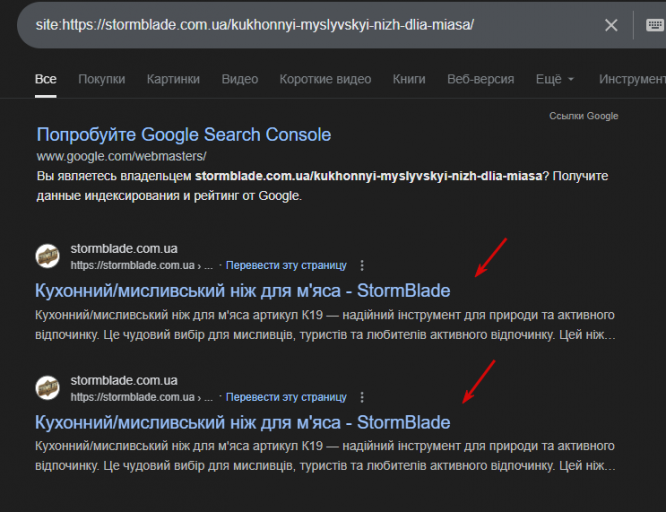The width and height of the screenshot is (666, 512).
Task: Open first Кухонний/мисливський ніж для м'яса result
Action: tap(243, 291)
